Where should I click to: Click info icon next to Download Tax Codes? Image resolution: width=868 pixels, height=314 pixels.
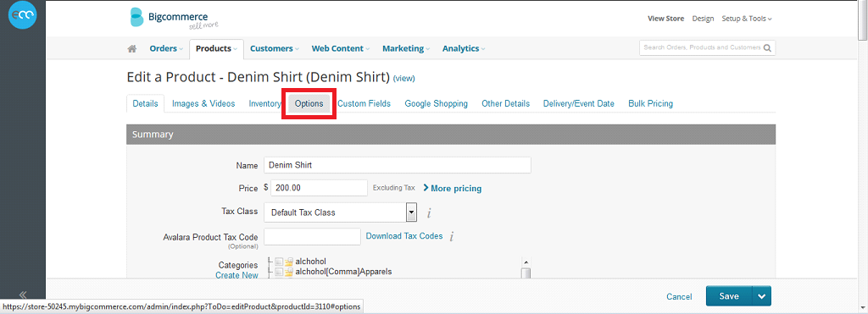pyautogui.click(x=451, y=237)
